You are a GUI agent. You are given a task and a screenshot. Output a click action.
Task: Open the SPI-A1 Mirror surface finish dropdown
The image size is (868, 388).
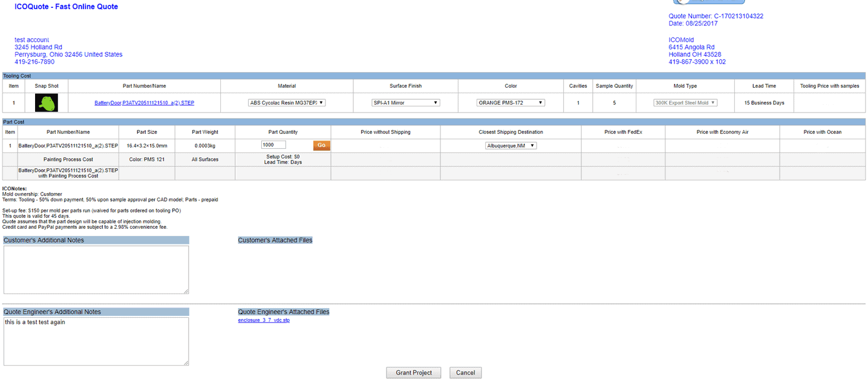click(x=405, y=103)
